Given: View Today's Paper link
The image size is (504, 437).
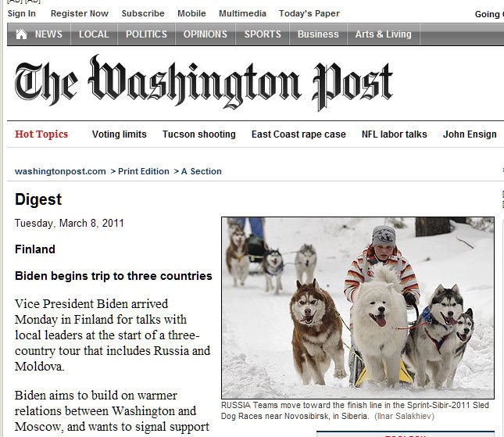Looking at the screenshot, I should click(x=309, y=13).
